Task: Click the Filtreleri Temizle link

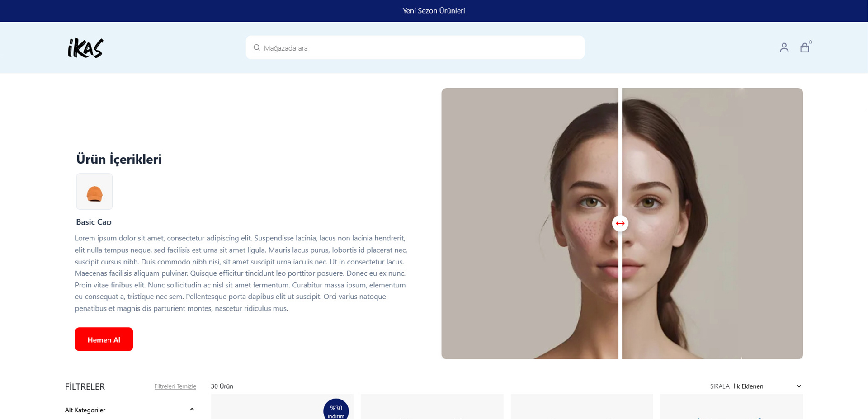Action: (x=175, y=386)
